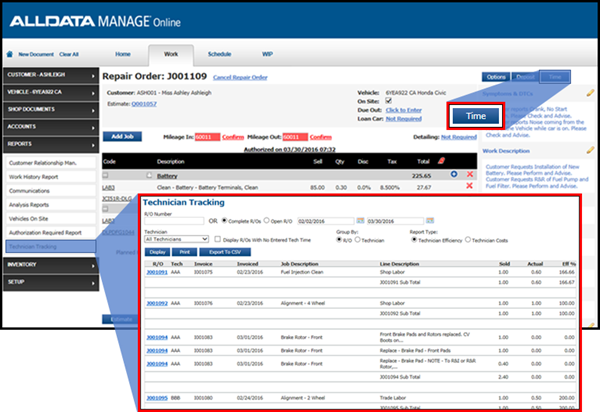The width and height of the screenshot is (600, 412).
Task: Open the start date calendar icon
Action: pyautogui.click(x=360, y=220)
